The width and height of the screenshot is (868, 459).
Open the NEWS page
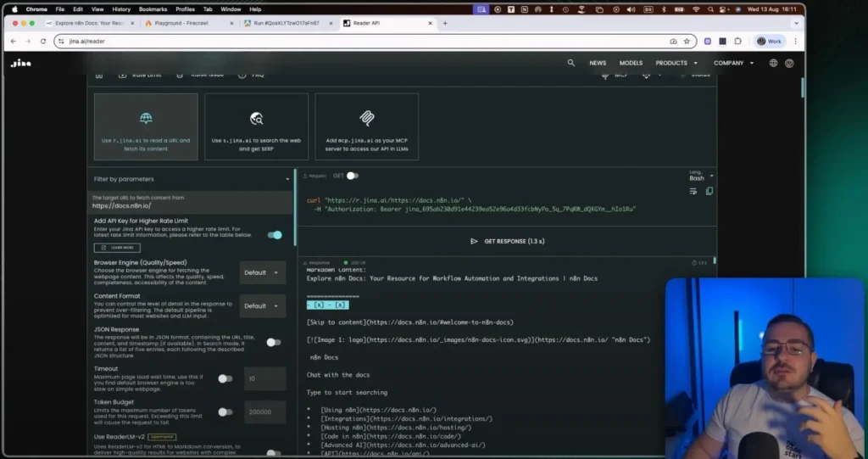tap(598, 63)
